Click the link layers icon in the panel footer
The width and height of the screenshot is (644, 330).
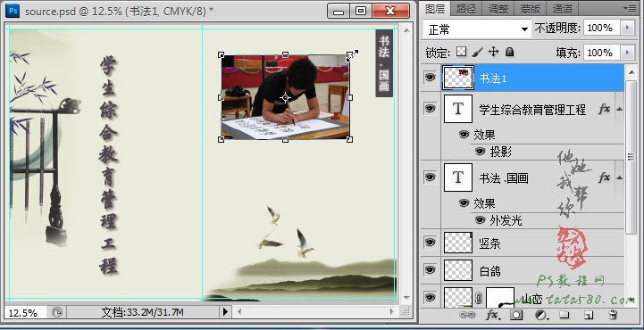point(467,315)
